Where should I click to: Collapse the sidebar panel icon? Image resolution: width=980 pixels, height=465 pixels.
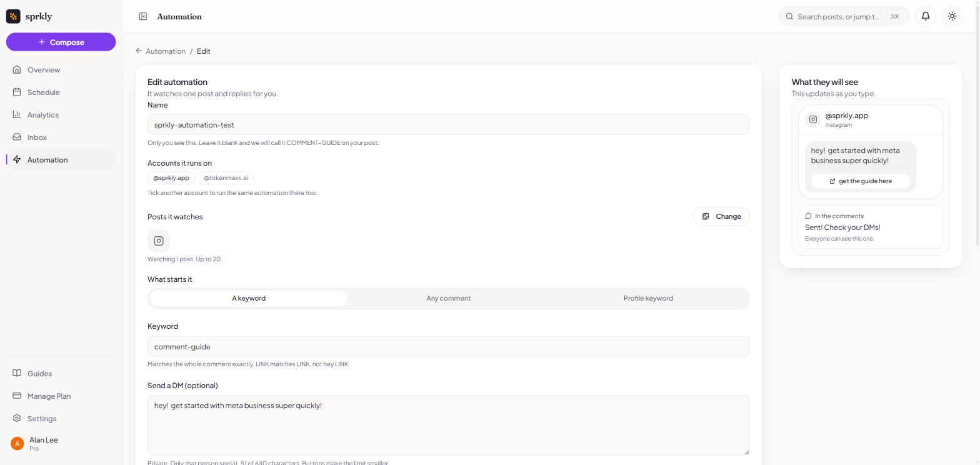click(x=142, y=17)
